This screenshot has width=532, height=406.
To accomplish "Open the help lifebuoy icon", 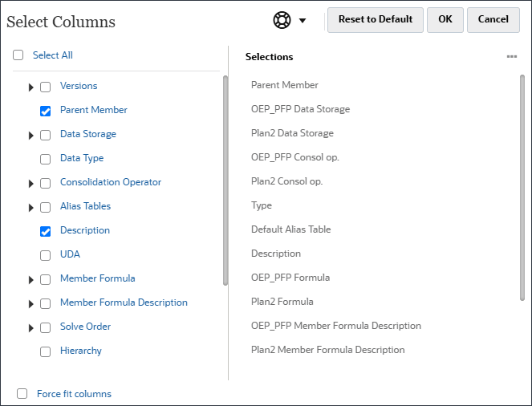I will click(282, 20).
